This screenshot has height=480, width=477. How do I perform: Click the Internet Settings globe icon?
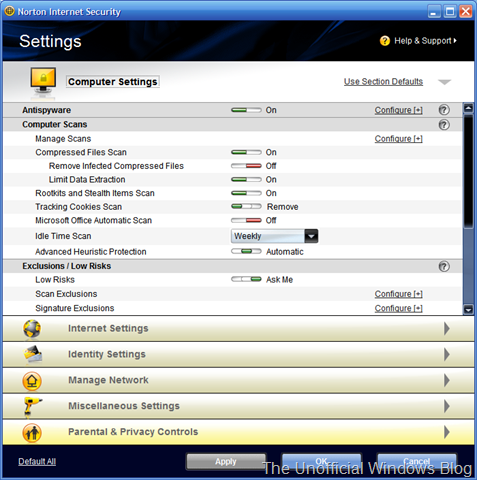pyautogui.click(x=32, y=329)
